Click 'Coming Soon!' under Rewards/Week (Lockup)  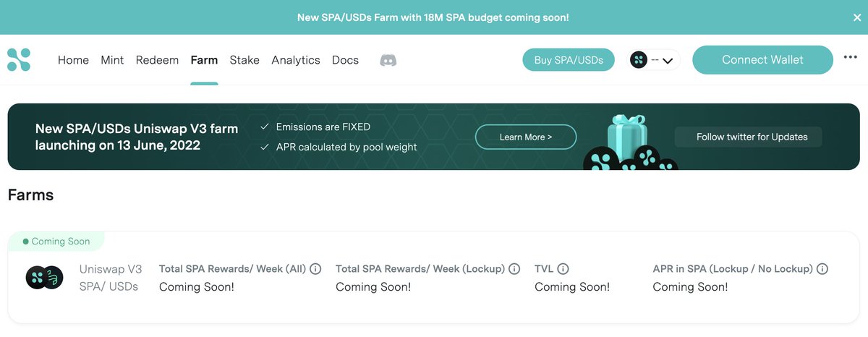point(373,287)
